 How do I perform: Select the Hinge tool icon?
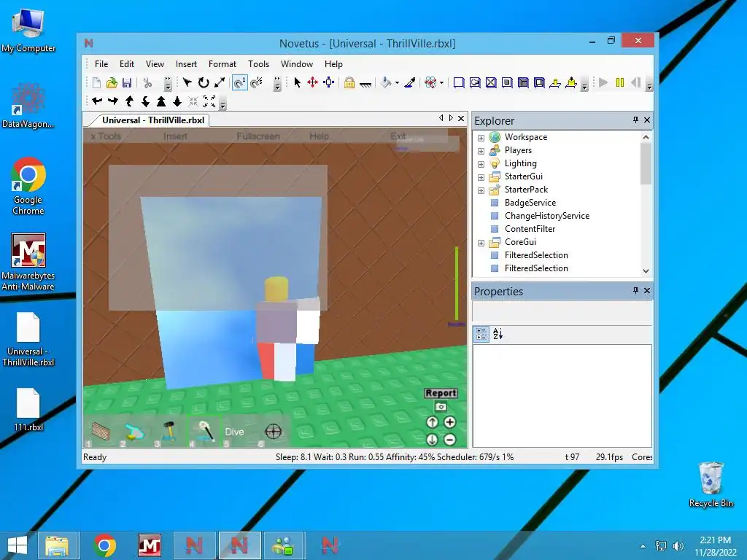[x=555, y=83]
